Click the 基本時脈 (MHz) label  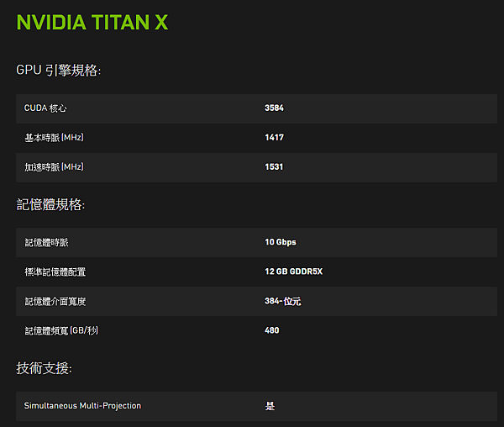click(x=55, y=138)
